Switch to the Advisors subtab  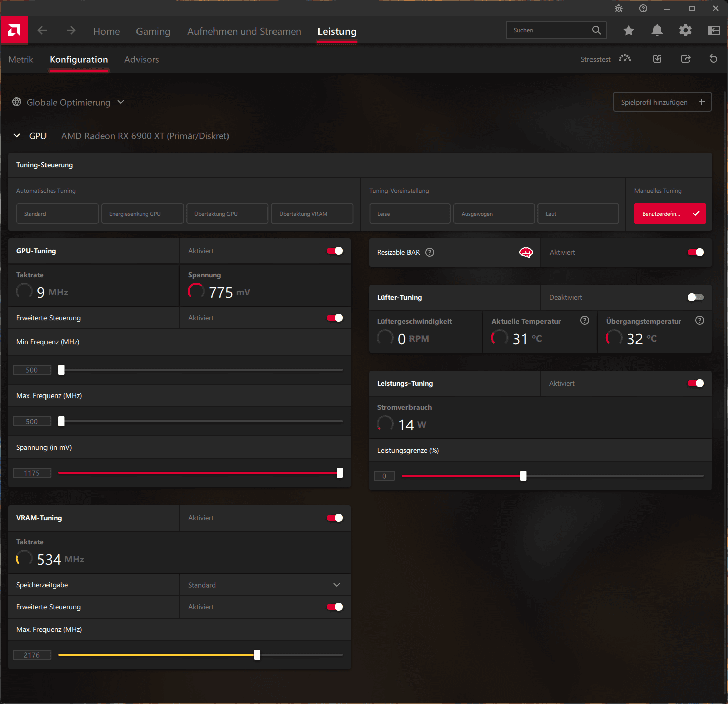tap(142, 59)
